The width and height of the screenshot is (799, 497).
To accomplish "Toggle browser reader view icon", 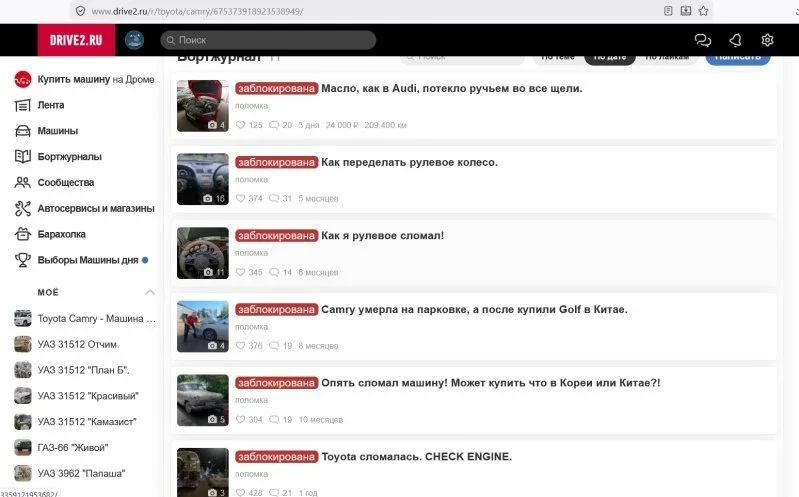I will click(x=668, y=11).
